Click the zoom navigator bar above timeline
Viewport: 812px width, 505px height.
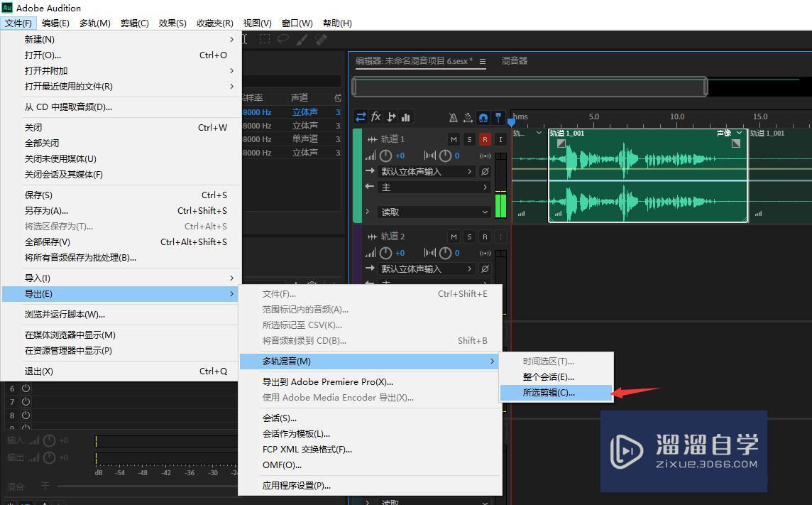click(530, 87)
